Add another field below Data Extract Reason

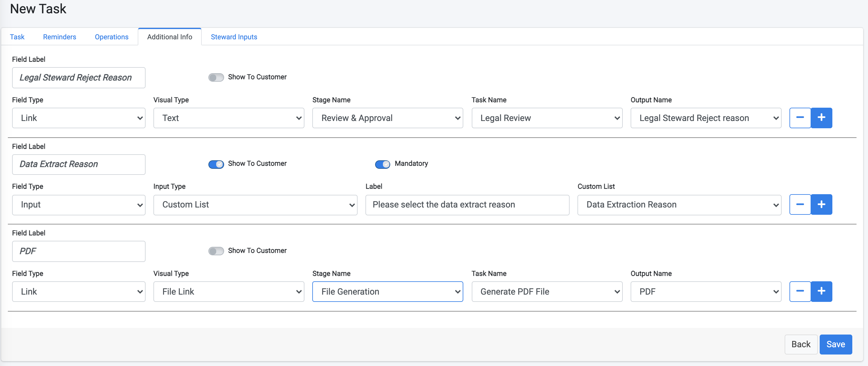pyautogui.click(x=821, y=204)
